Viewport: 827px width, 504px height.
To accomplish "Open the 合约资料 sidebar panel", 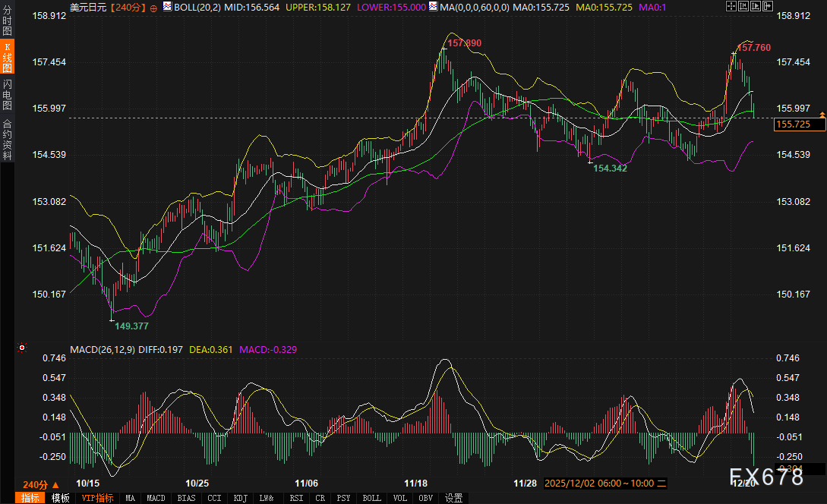I will click(7, 139).
